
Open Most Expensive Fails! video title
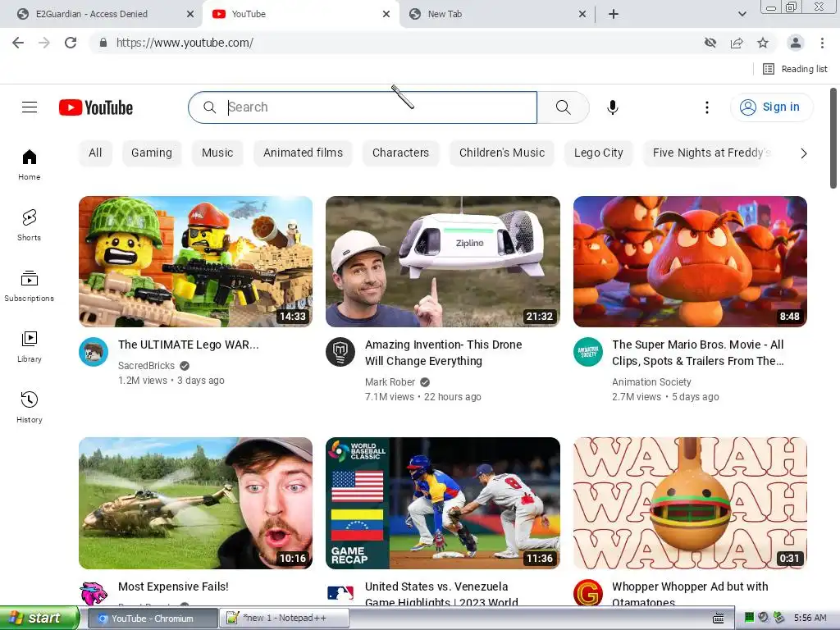[x=173, y=587]
